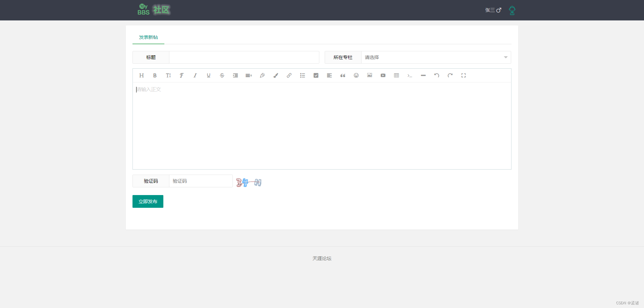
Task: Open user 张三 profile link
Action: pyautogui.click(x=493, y=10)
